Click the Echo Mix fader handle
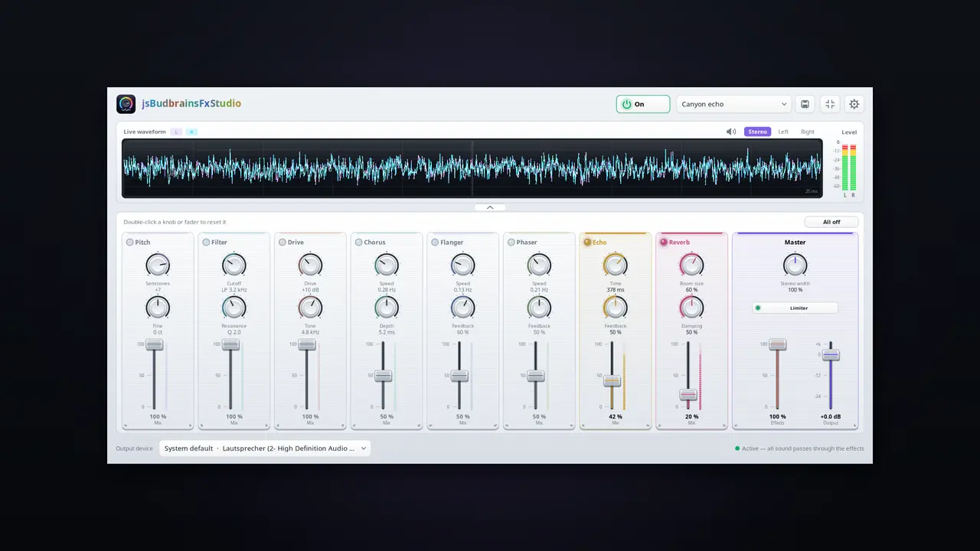Viewport: 980px width, 551px height. tap(612, 381)
